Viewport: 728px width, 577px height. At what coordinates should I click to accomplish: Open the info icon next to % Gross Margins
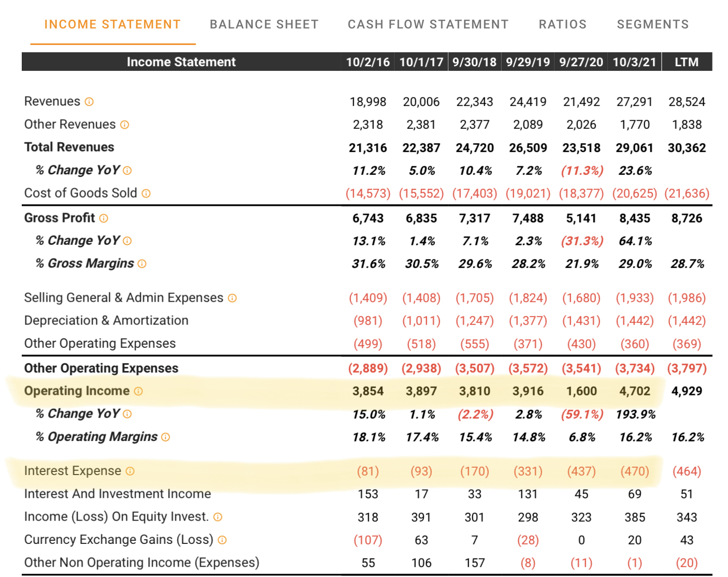142,263
